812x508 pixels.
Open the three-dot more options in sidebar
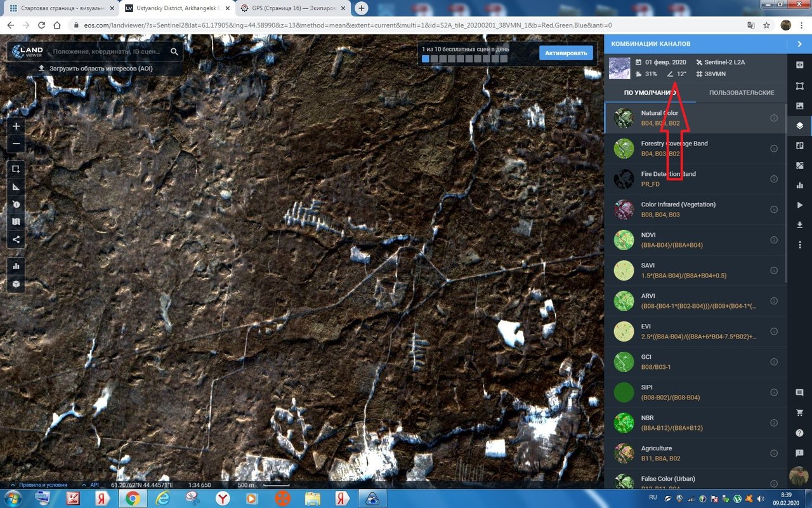pyautogui.click(x=799, y=244)
